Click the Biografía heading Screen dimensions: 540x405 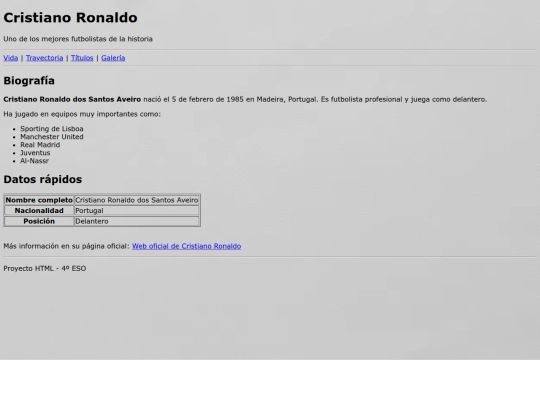pos(29,81)
